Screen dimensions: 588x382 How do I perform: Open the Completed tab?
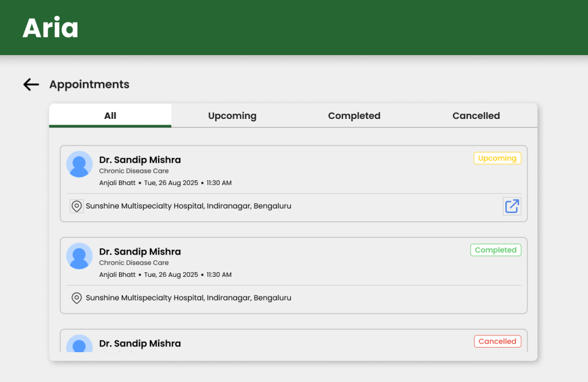(354, 115)
